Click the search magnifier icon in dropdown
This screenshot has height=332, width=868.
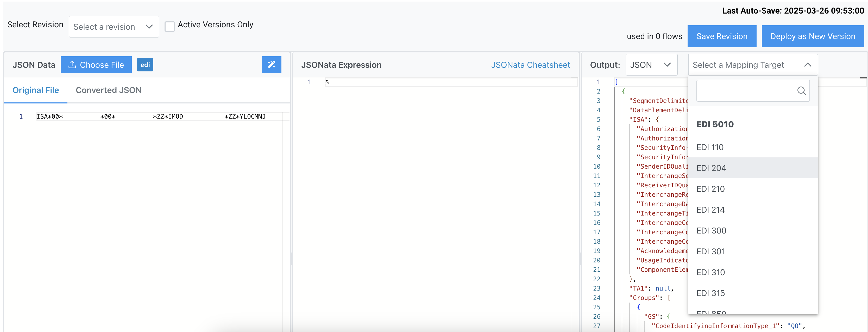[801, 90]
